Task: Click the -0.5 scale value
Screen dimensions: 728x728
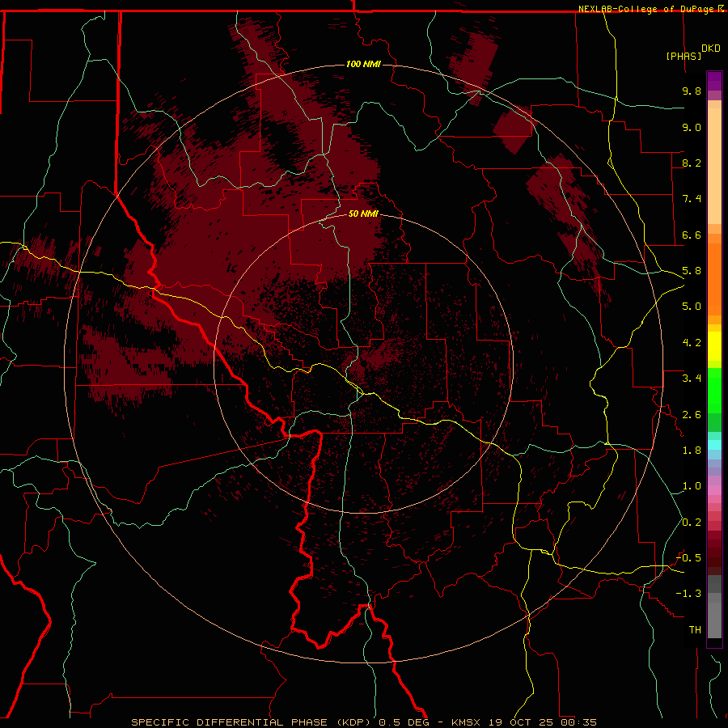Action: pyautogui.click(x=689, y=558)
